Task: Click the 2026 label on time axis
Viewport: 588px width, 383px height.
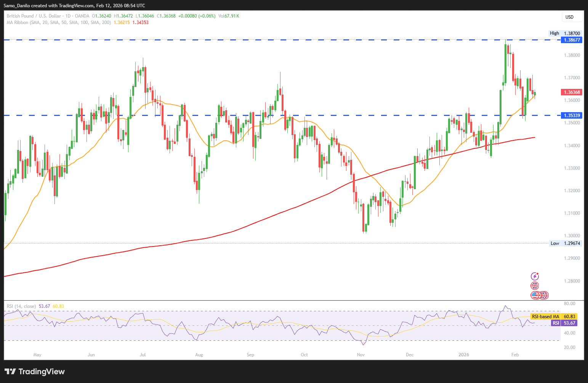Action: point(464,355)
